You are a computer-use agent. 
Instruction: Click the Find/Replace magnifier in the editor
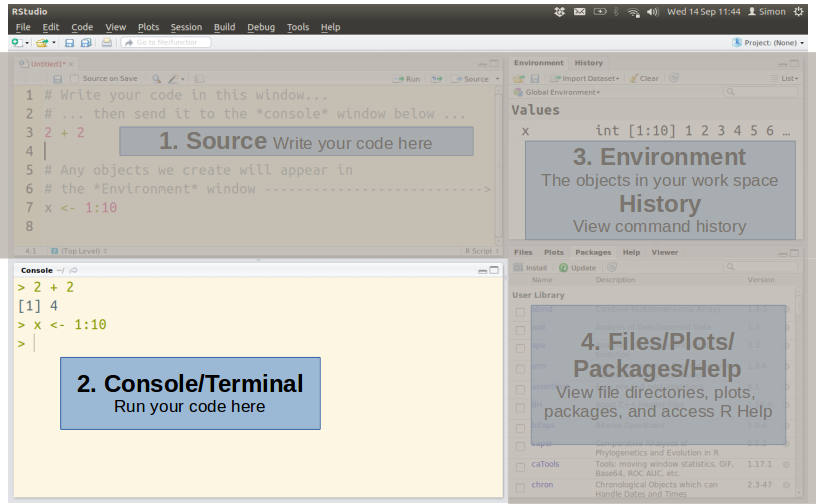point(156,79)
